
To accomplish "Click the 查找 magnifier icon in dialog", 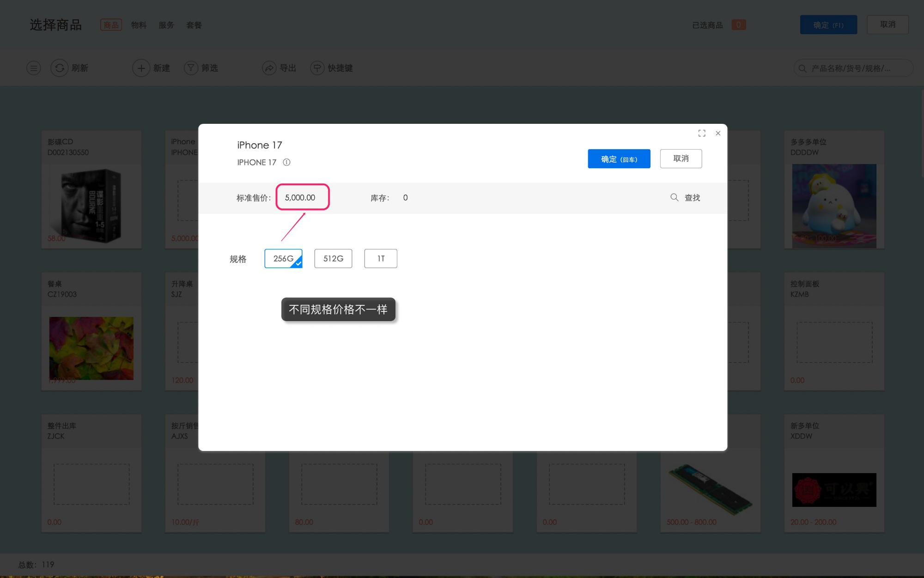I will click(674, 197).
